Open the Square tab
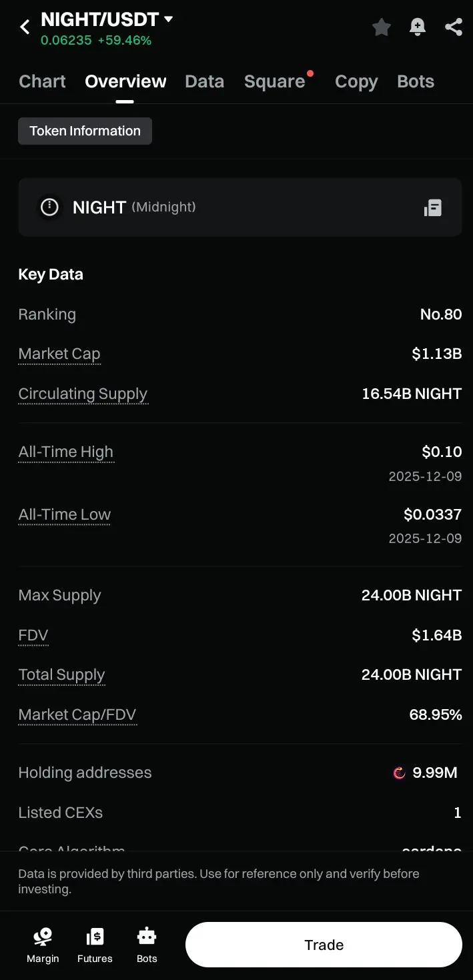473x980 pixels. 274,81
